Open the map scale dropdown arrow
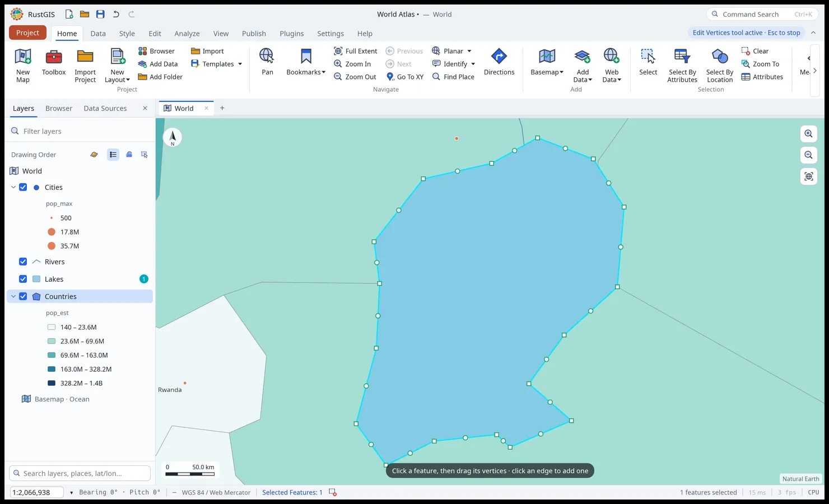This screenshot has height=504, width=829. (x=71, y=493)
